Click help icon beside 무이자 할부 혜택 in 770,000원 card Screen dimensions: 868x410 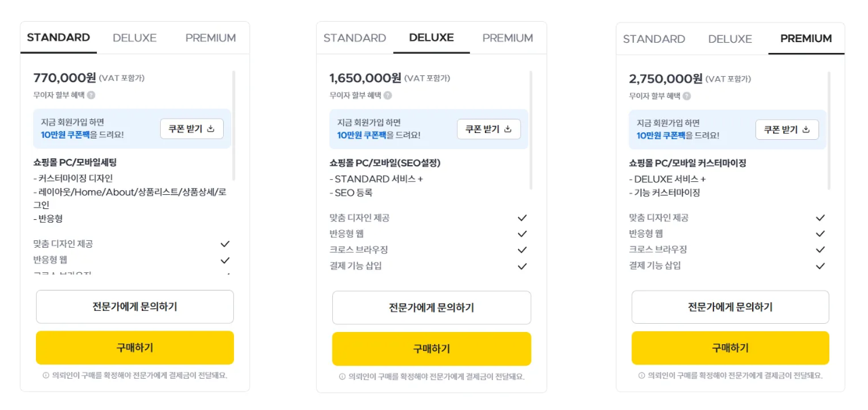coord(91,96)
